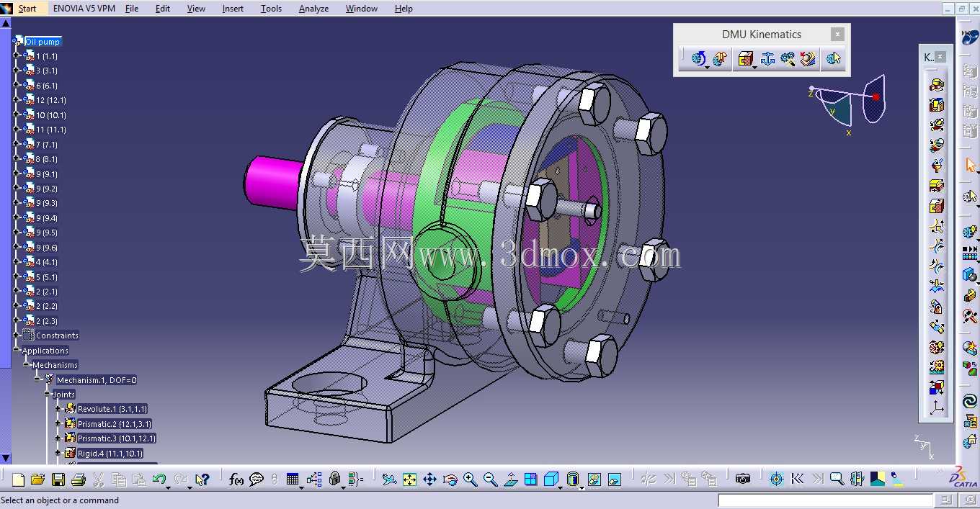980x509 pixels.
Task: Click the magenta shaft on the pump model
Action: pos(273,184)
